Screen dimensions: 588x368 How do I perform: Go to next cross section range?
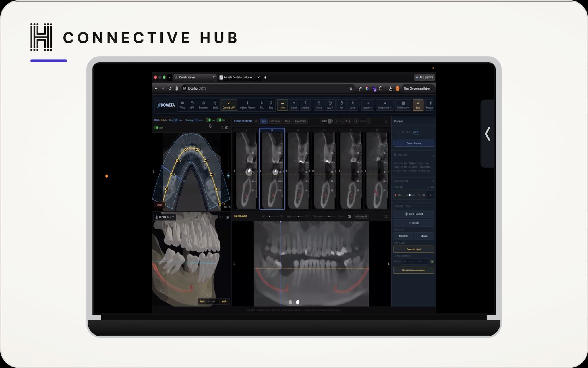369,121
